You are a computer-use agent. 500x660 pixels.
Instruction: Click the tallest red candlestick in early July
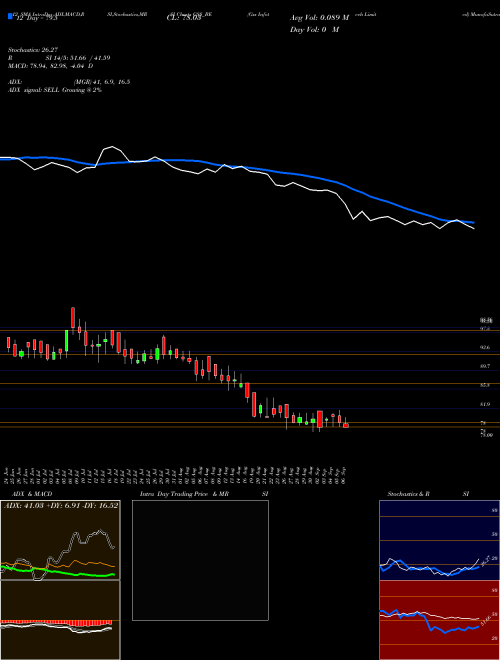tap(73, 317)
